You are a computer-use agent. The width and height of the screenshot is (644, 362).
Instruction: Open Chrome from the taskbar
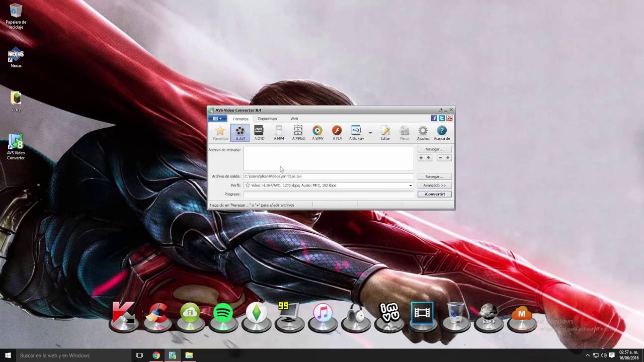point(156,355)
